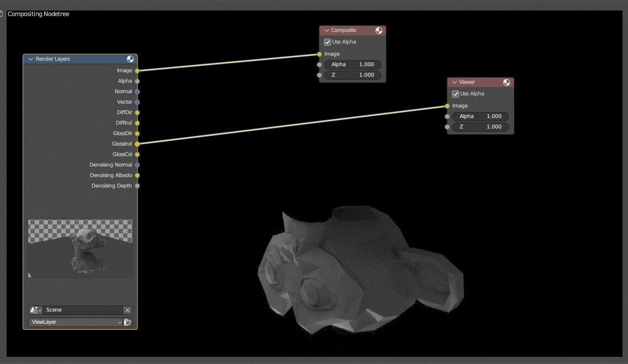Click the Alpha input socket on Composite node
The image size is (628, 364).
[x=319, y=65]
